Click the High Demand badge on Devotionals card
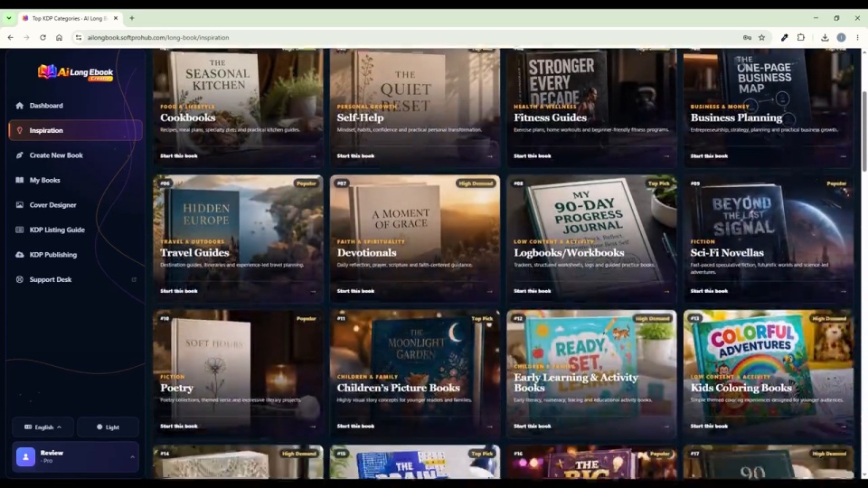The image size is (868, 488). pyautogui.click(x=476, y=183)
